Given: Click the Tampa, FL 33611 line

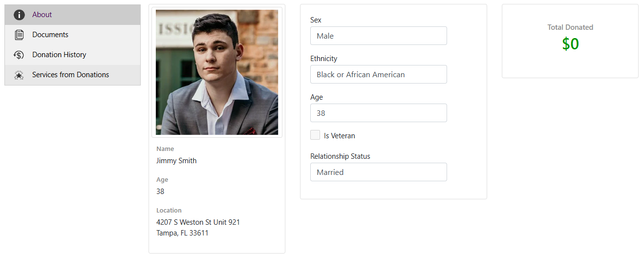Looking at the screenshot, I should [x=182, y=233].
